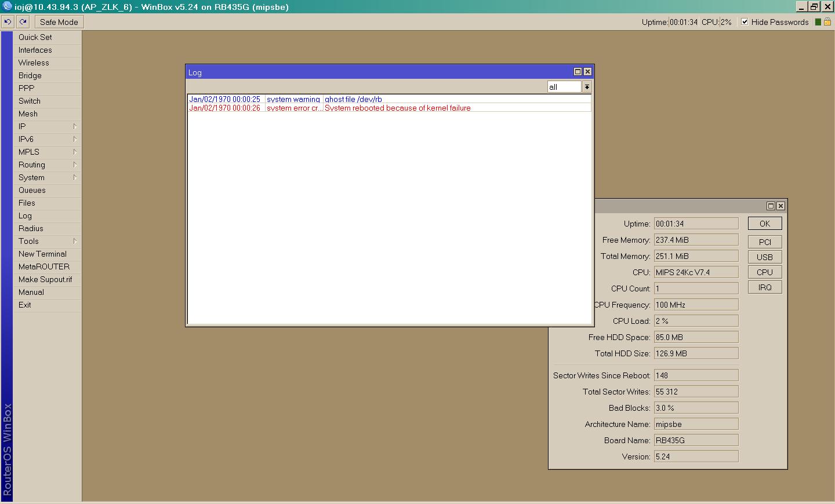Viewport: 835px width, 504px height.
Task: Click the Sector Writes Since Reboot field
Action: (x=696, y=375)
